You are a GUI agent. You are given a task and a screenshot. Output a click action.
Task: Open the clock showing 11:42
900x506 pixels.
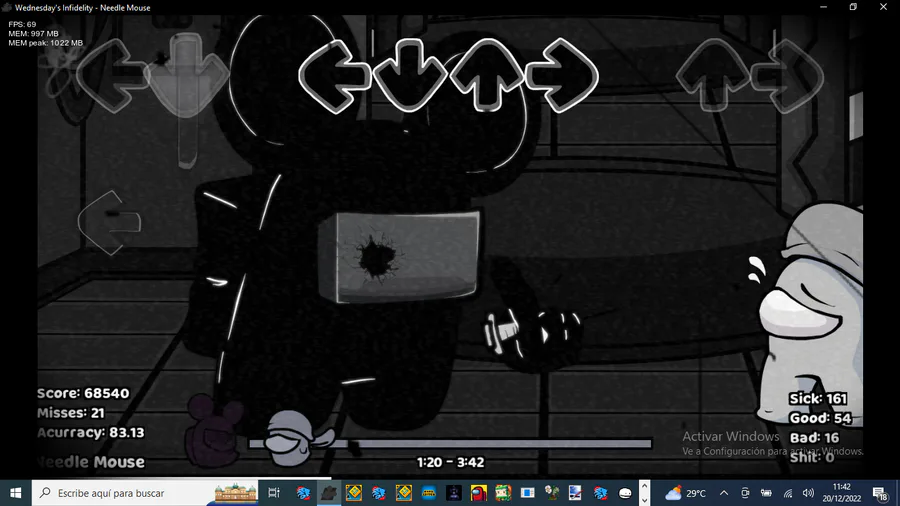pyautogui.click(x=841, y=493)
